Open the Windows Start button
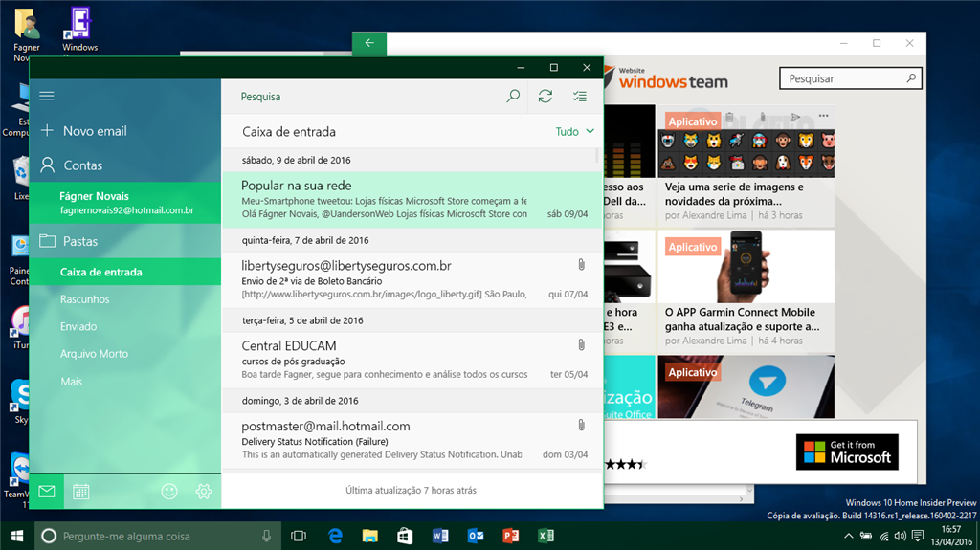This screenshot has height=550, width=980. point(17,536)
